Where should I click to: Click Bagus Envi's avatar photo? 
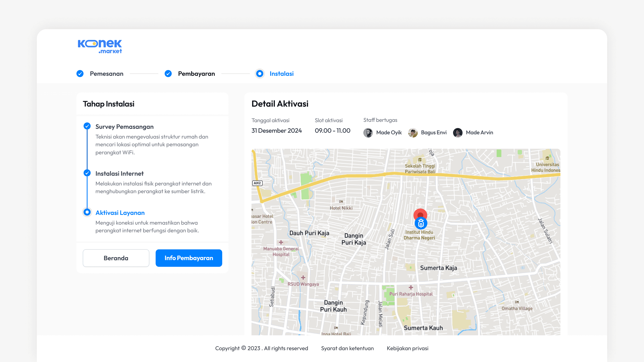413,133
